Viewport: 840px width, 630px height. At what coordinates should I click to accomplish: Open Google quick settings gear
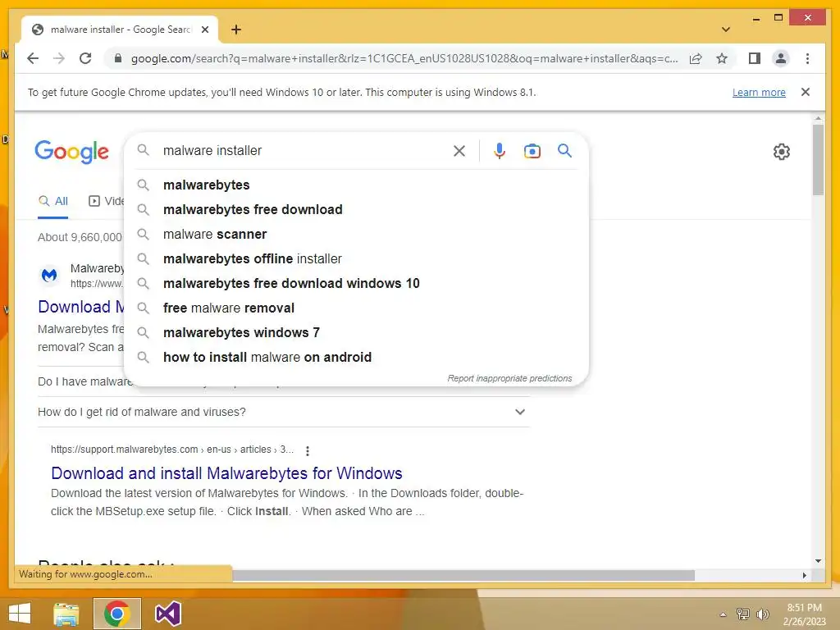(x=782, y=152)
